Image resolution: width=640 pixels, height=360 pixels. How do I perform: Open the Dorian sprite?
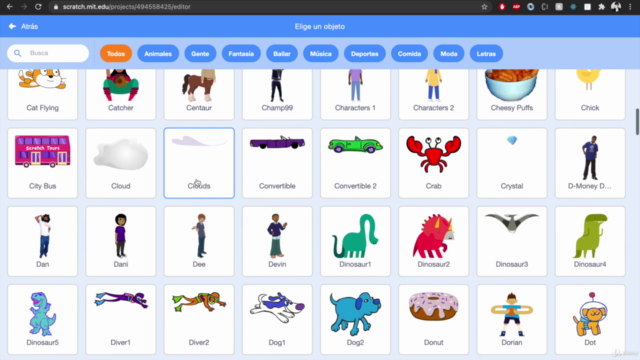point(512,320)
